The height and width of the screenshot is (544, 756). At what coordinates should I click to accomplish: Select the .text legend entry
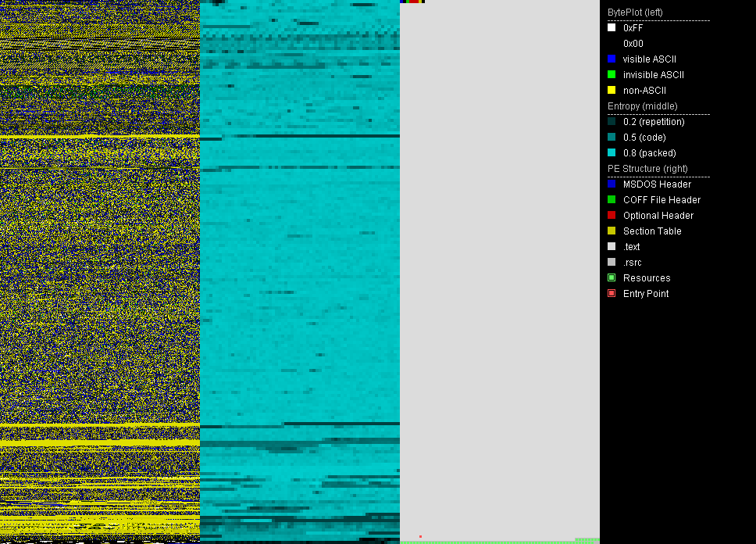[631, 247]
